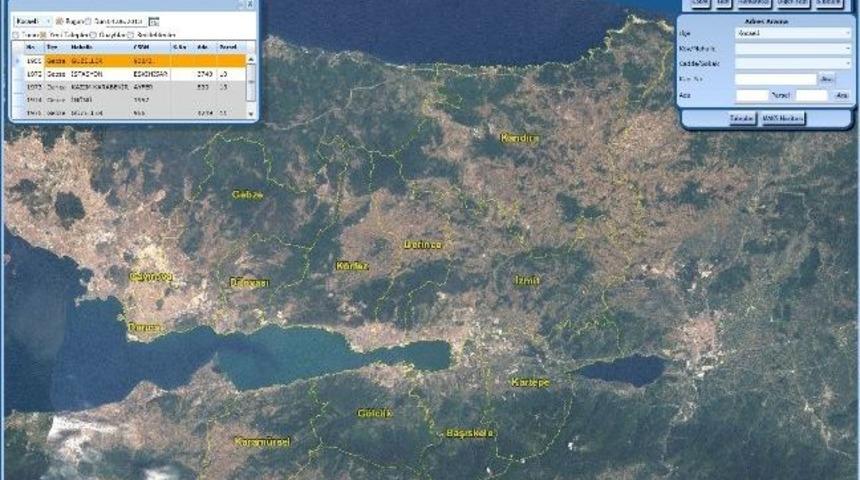Sort the table by the Ada column header
Screen dimensions: 860x480
(203, 47)
